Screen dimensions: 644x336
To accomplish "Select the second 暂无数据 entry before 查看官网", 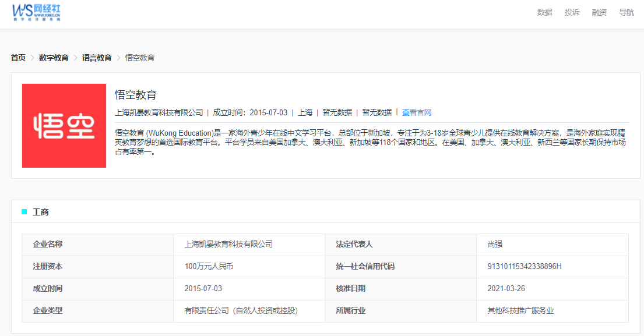I will pyautogui.click(x=377, y=112).
